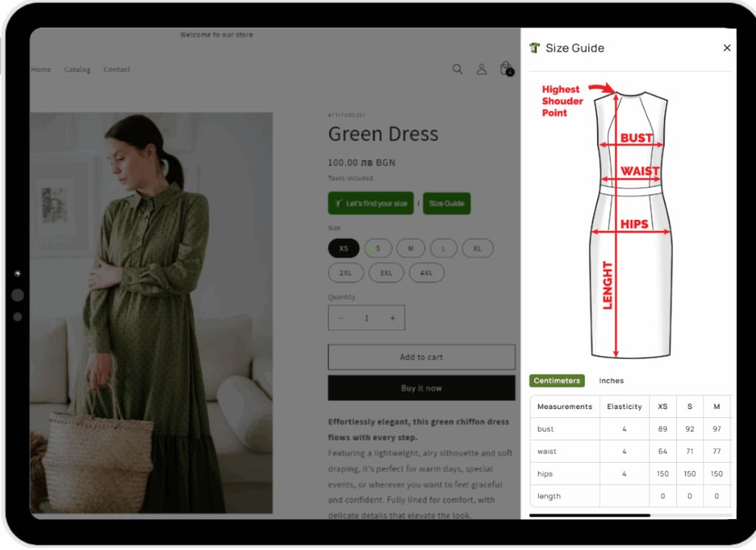Open the account profile icon
Viewport: 756px width, 550px height.
[x=481, y=69]
